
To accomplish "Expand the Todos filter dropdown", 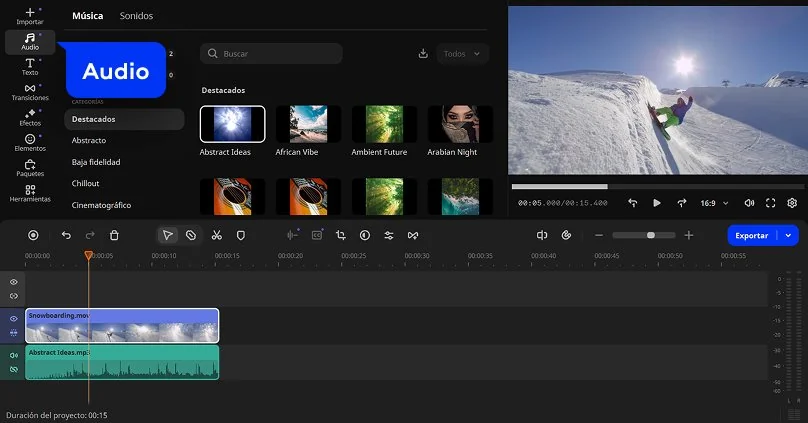I will 462,53.
